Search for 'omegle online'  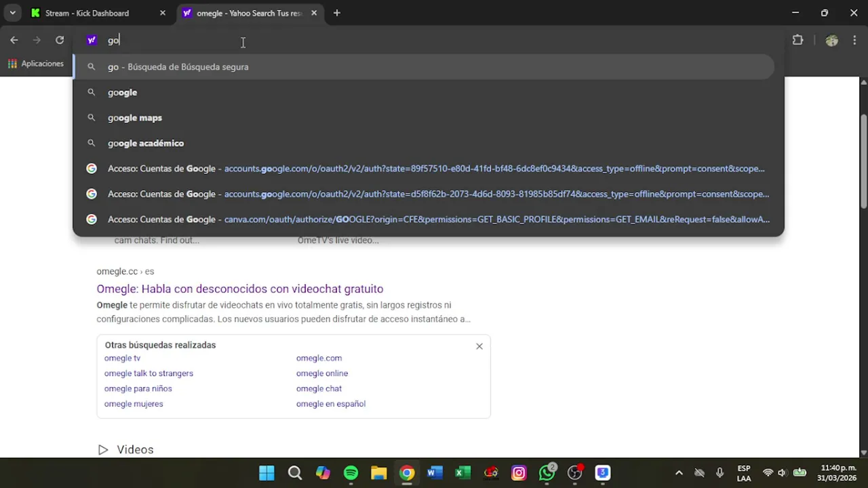[x=322, y=373]
